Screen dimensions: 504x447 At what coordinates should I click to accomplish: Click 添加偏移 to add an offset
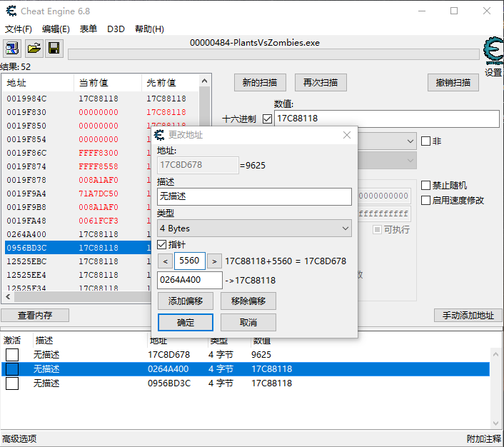tap(186, 301)
